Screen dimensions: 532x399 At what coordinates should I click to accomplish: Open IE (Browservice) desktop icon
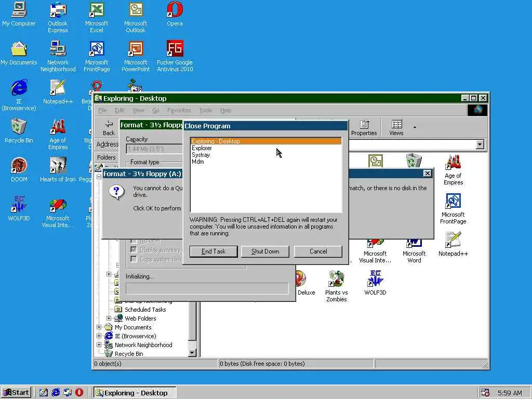(x=19, y=96)
